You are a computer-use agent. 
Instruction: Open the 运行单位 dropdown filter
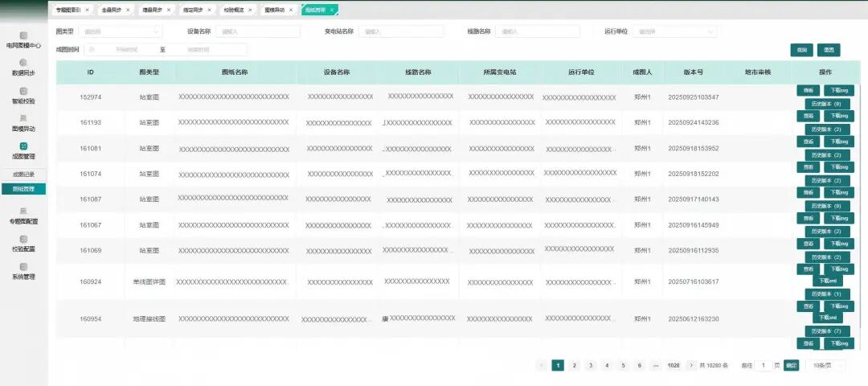click(674, 31)
